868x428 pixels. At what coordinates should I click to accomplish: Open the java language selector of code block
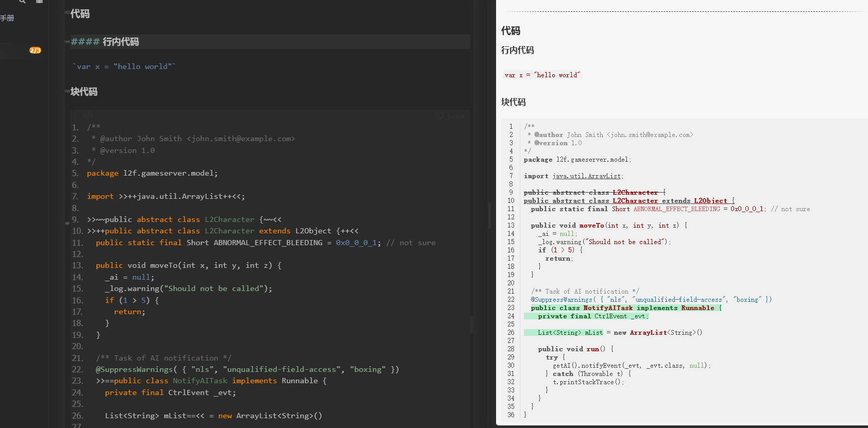point(455,116)
